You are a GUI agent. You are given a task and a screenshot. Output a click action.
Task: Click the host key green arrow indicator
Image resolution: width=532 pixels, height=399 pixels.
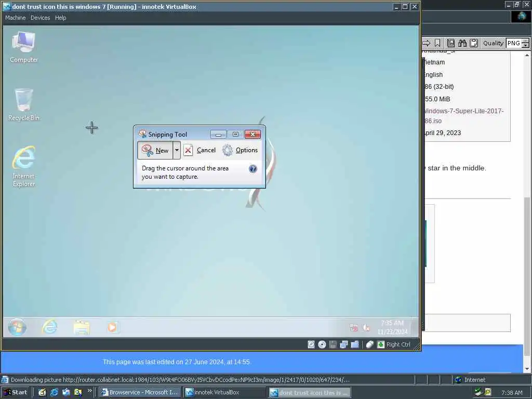click(381, 344)
